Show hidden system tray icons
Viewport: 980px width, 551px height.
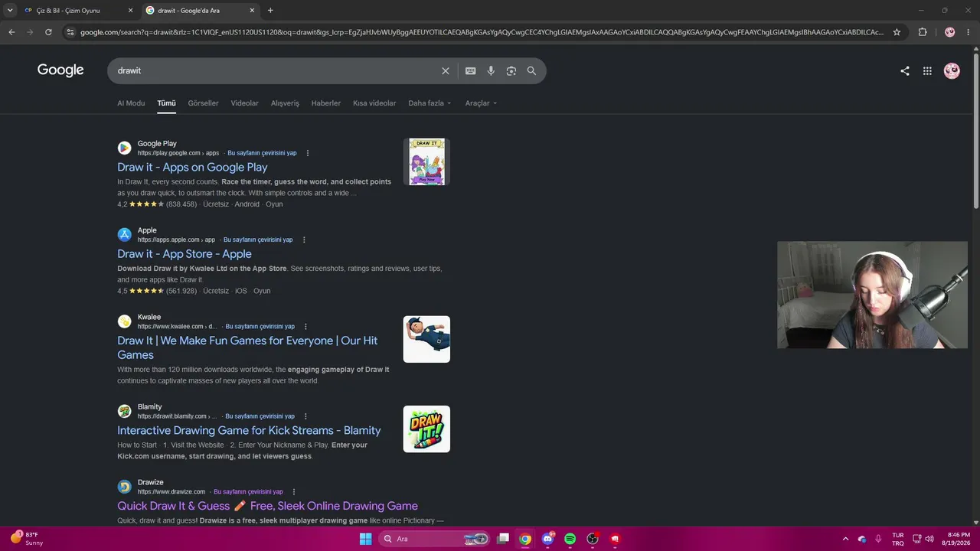coord(845,539)
